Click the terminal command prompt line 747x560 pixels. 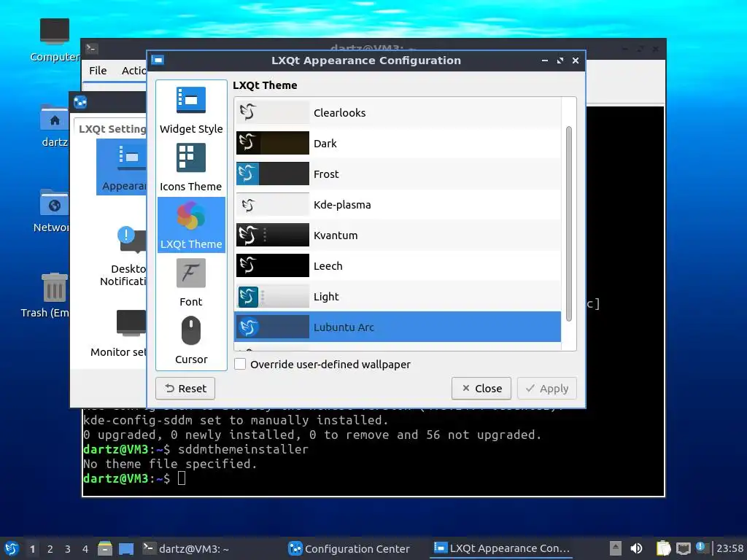point(134,478)
